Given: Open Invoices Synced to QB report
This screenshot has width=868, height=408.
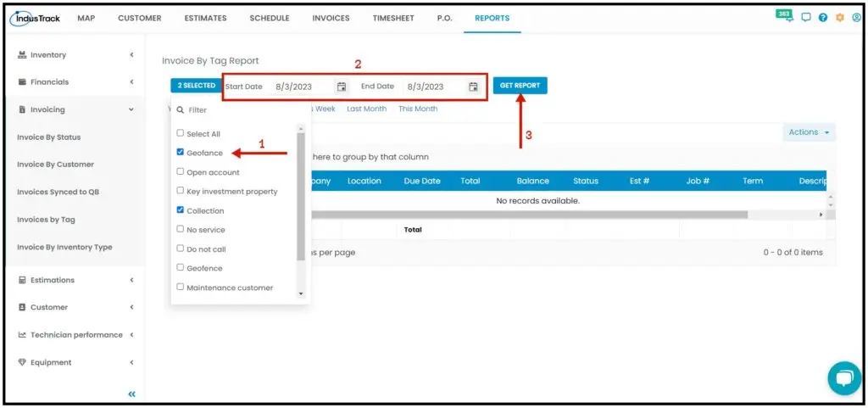Looking at the screenshot, I should tap(58, 192).
